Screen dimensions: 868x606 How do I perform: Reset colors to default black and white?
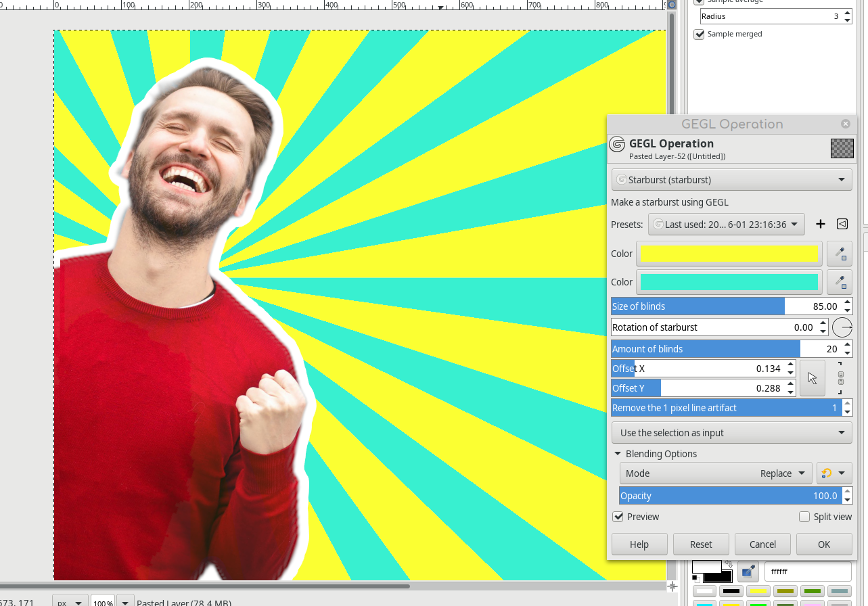click(696, 578)
